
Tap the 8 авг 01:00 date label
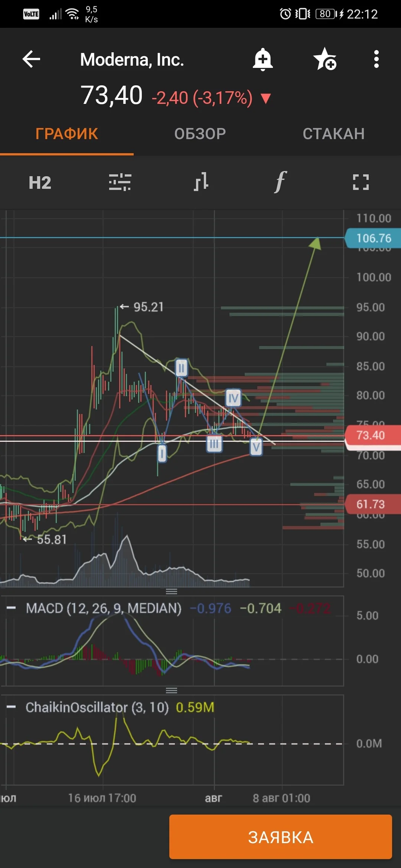click(281, 798)
